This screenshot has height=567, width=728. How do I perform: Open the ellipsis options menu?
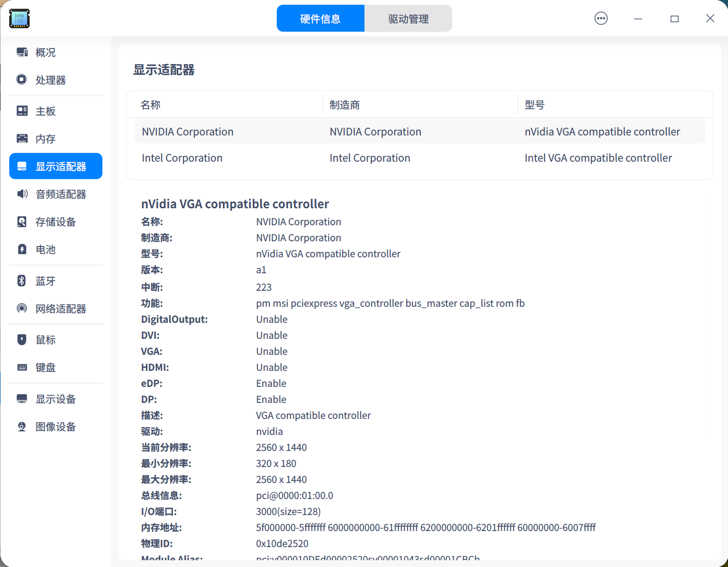pos(601,18)
